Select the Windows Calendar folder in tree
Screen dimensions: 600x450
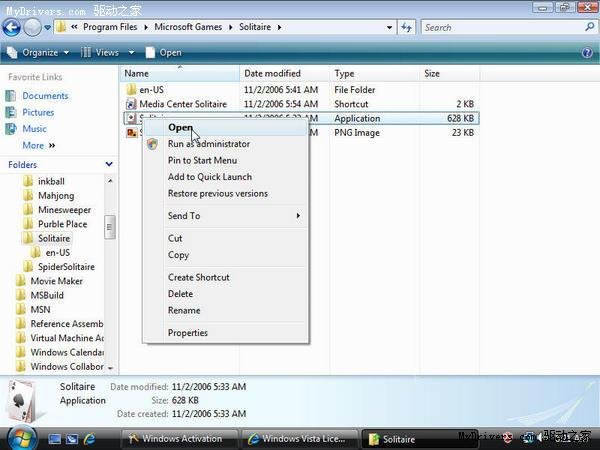pos(60,352)
